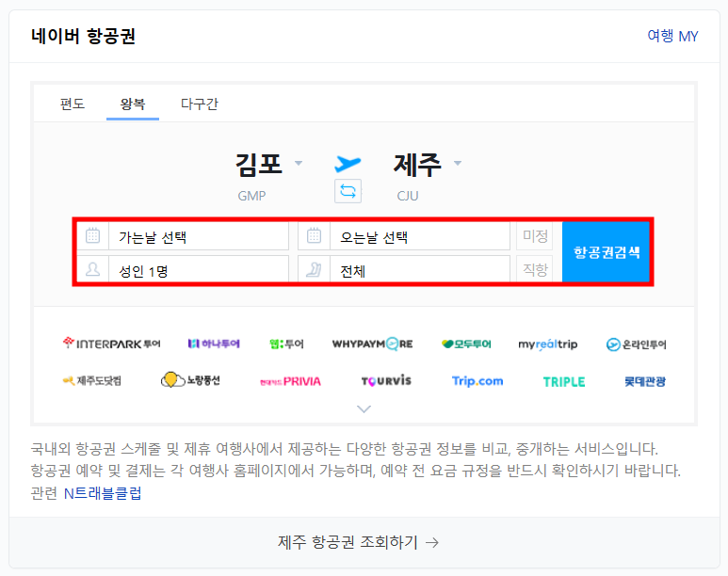Click the seat class icon

tap(314, 269)
